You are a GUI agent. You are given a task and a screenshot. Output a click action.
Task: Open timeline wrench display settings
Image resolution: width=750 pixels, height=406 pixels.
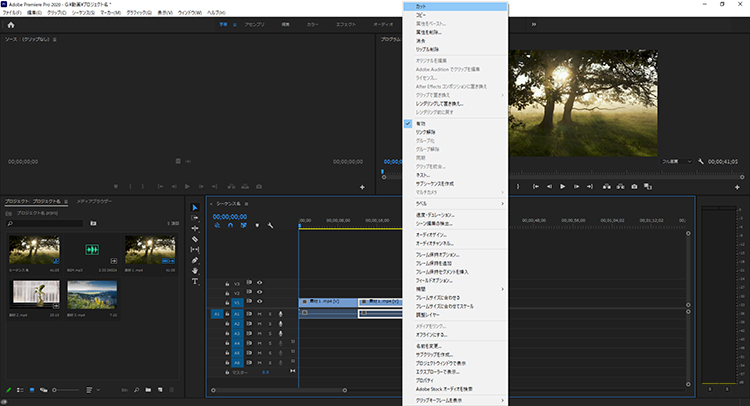point(270,225)
